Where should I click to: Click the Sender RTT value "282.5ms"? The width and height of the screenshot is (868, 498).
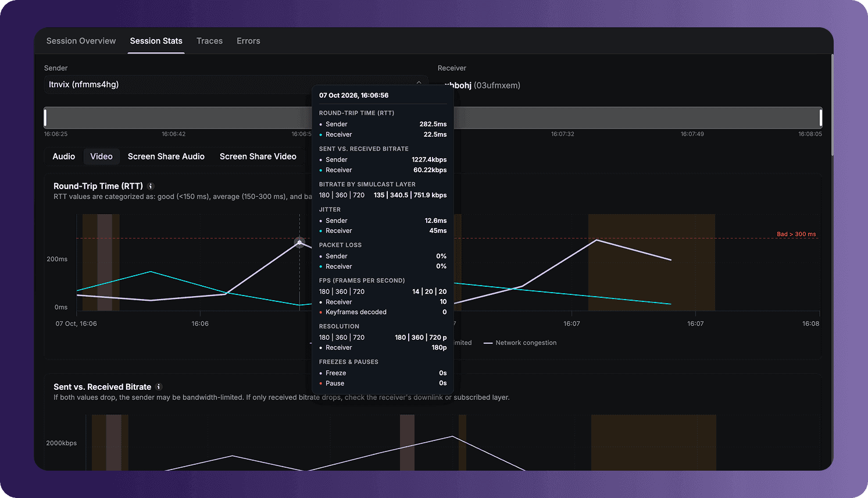click(433, 124)
